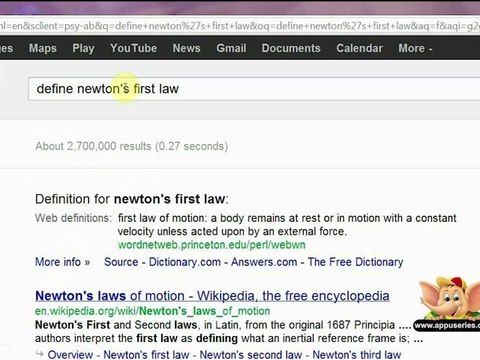This screenshot has height=360, width=480.
Task: Expand the More dropdown menu
Action: click(x=415, y=48)
